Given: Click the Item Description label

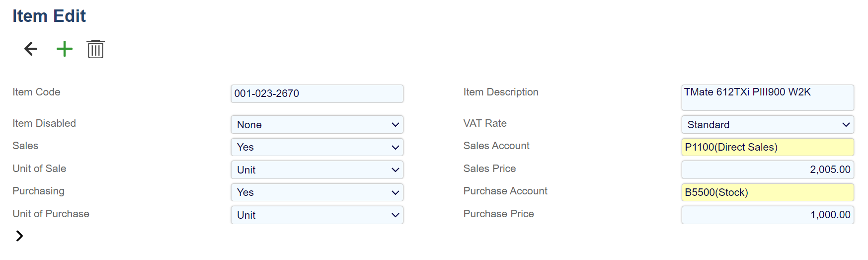Looking at the screenshot, I should click(x=500, y=92).
